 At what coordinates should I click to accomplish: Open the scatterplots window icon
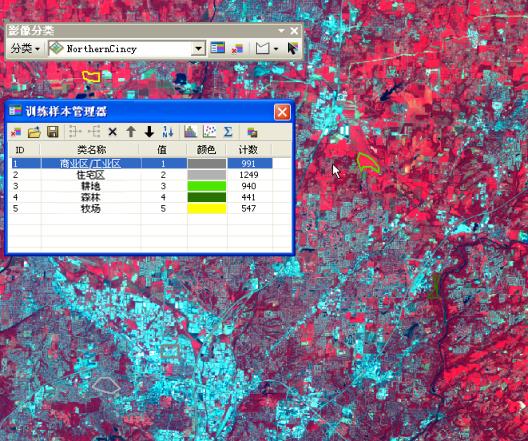[209, 132]
